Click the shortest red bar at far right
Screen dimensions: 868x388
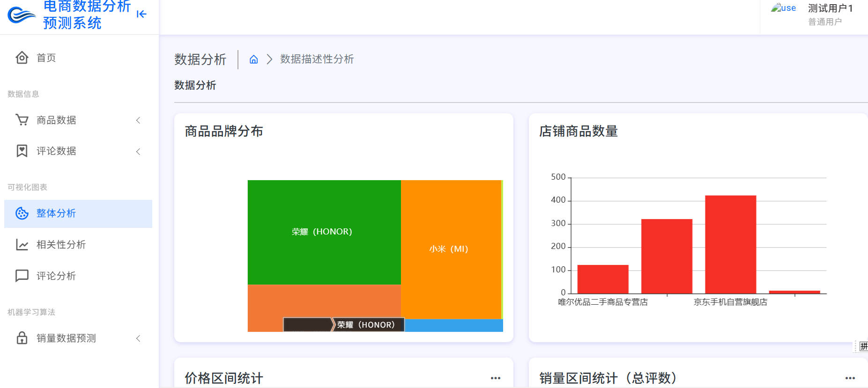tap(794, 292)
